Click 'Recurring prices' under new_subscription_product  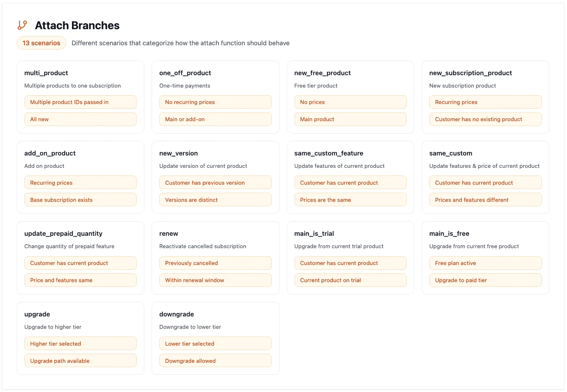pos(486,102)
